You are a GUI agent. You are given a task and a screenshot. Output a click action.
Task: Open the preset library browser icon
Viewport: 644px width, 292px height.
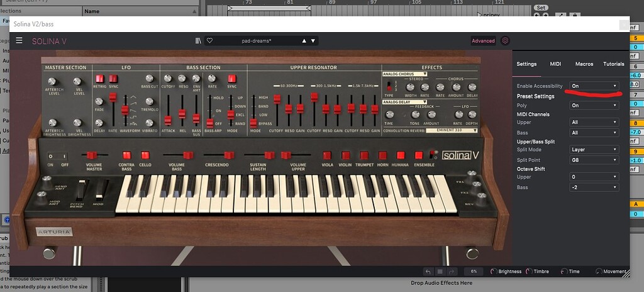click(x=198, y=41)
